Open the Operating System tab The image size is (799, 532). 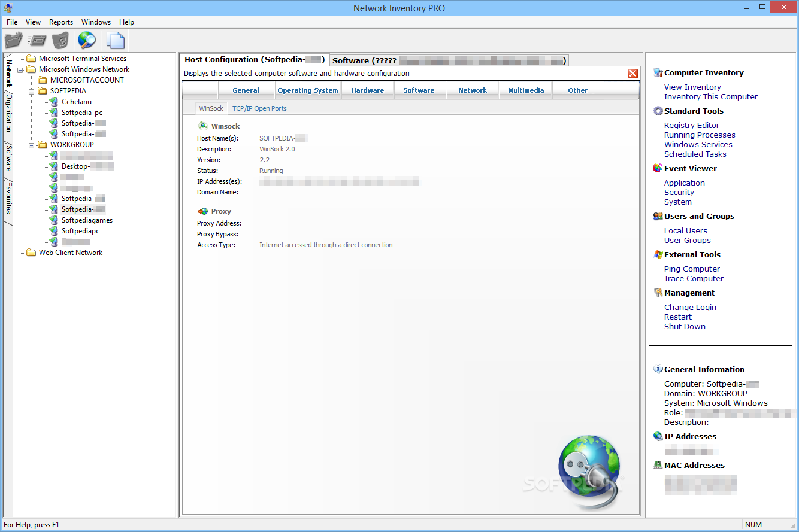click(x=308, y=90)
